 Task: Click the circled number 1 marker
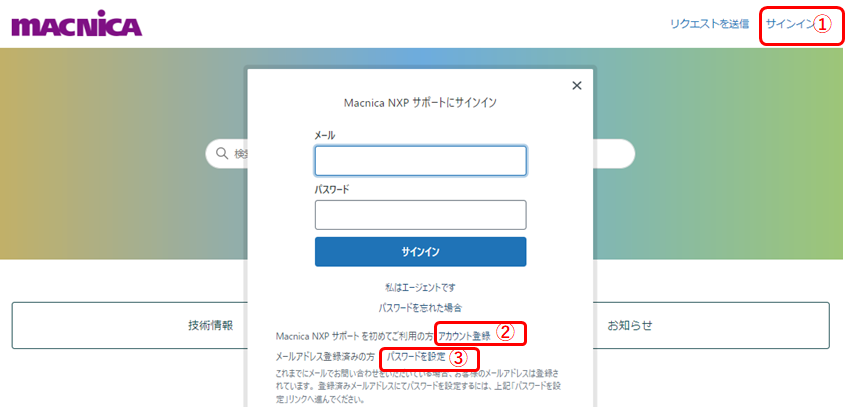[821, 25]
